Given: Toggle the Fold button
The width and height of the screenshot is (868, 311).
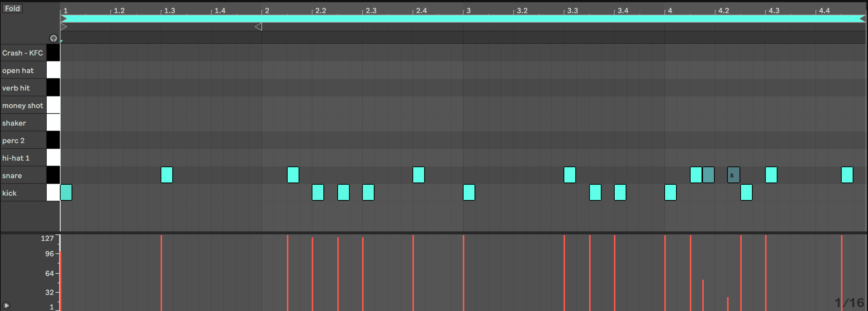Looking at the screenshot, I should pos(12,8).
